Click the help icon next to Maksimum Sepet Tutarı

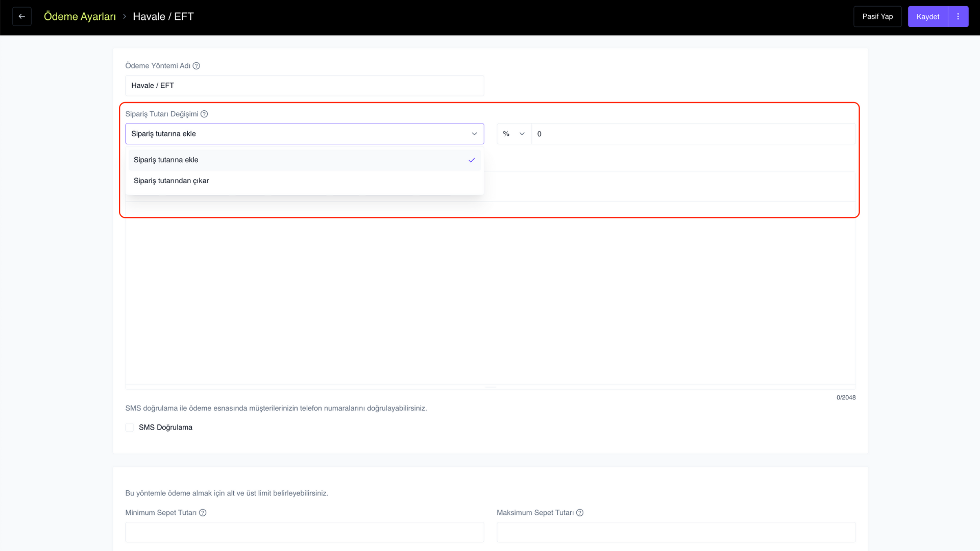point(580,513)
